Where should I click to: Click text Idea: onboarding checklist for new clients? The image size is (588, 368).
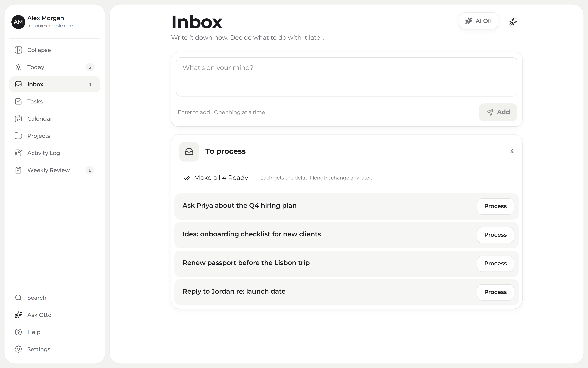(x=252, y=234)
